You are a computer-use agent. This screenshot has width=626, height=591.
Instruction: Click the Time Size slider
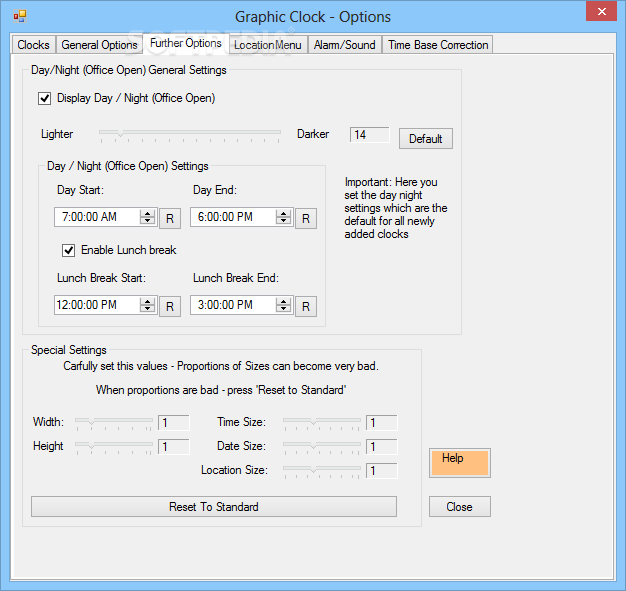click(322, 423)
